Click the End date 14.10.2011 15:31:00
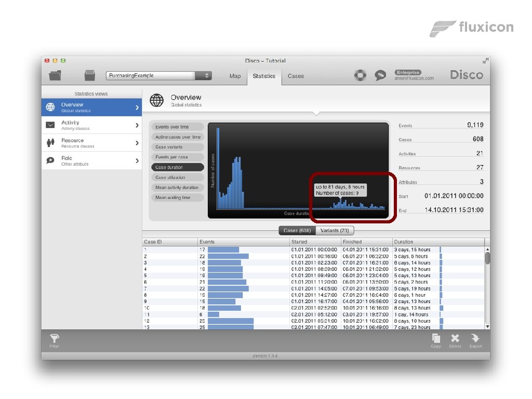532x399 pixels. point(454,210)
